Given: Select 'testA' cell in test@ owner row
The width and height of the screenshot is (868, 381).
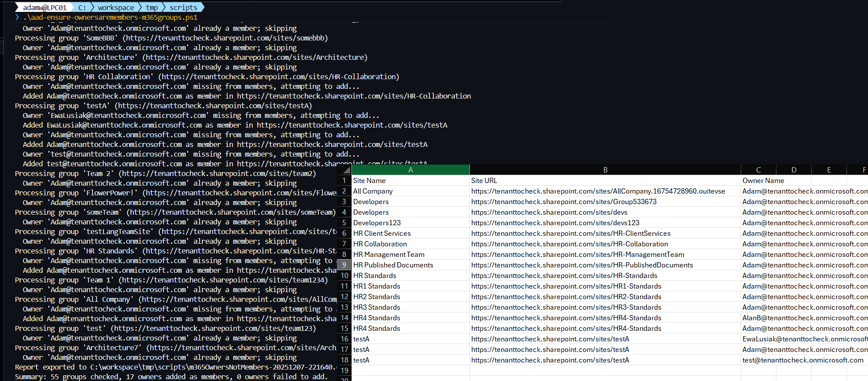Looking at the screenshot, I should click(x=410, y=360).
